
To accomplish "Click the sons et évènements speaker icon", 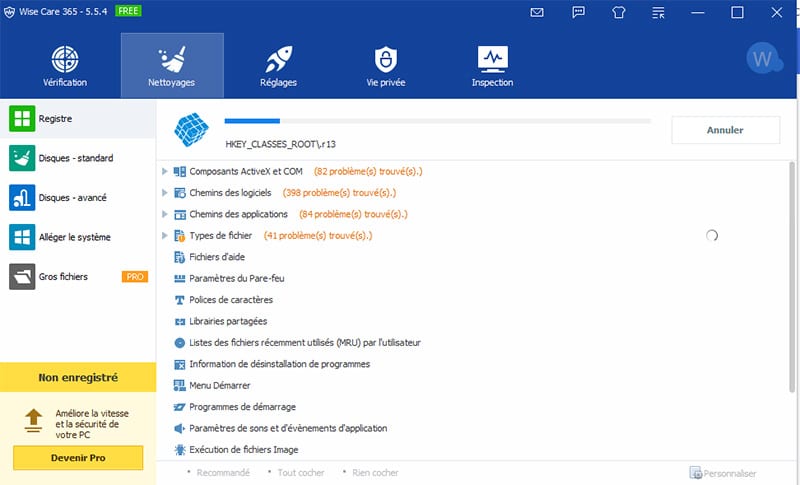I will point(180,428).
